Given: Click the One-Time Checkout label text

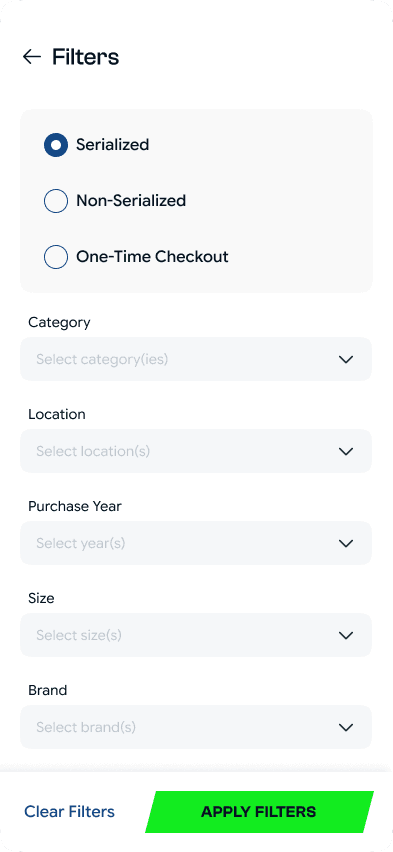Looking at the screenshot, I should click(x=152, y=256).
